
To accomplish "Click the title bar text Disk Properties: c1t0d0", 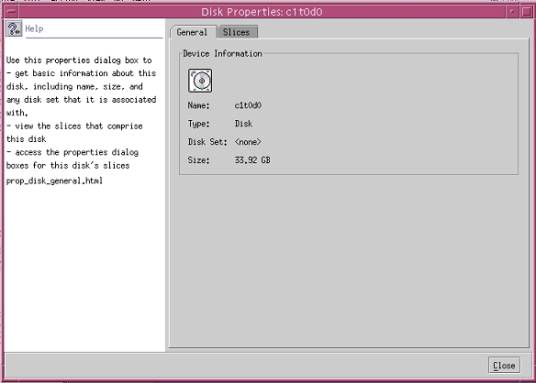I will pyautogui.click(x=262, y=12).
